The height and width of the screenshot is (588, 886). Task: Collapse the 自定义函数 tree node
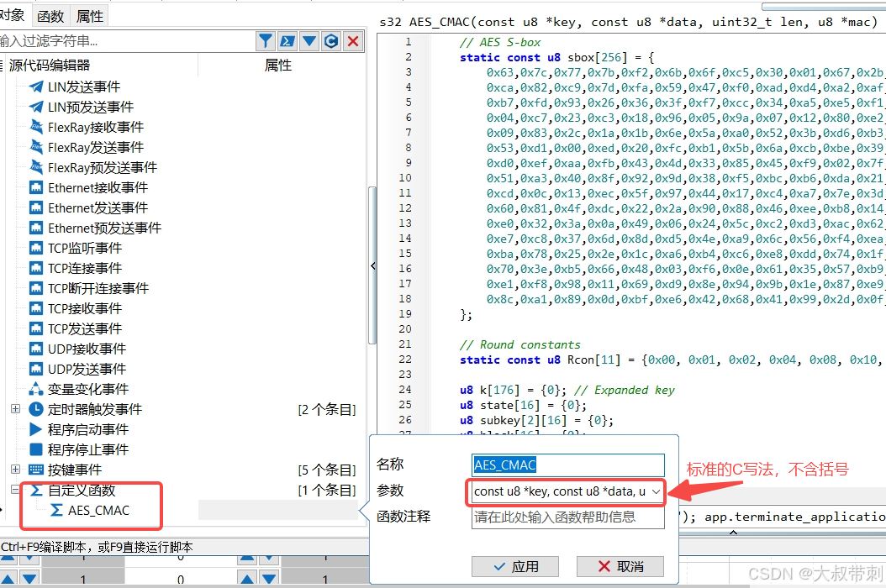coord(13,490)
